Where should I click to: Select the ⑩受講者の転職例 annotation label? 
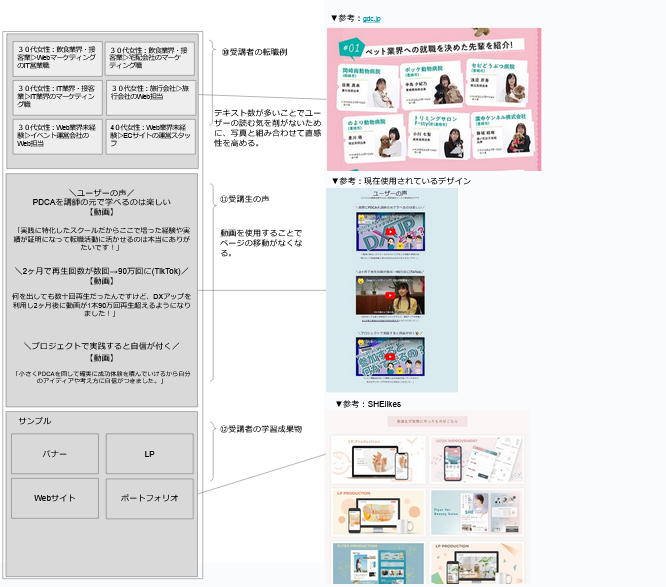[x=254, y=52]
